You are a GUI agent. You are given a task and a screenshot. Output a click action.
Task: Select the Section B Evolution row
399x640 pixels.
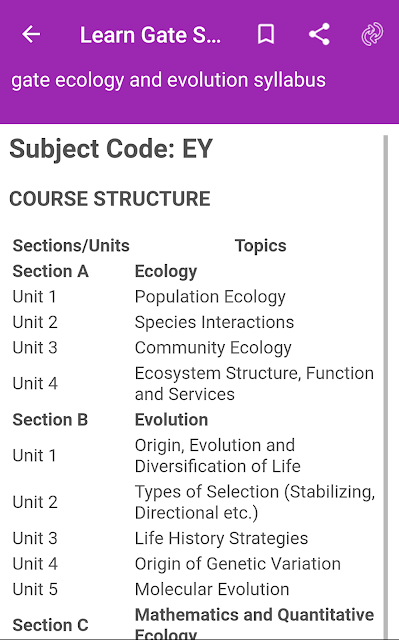(193, 420)
